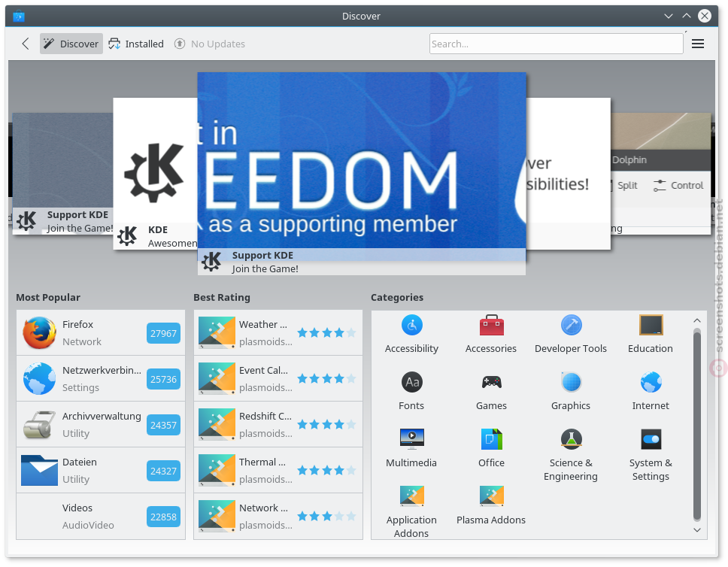Open the No Updates view

[x=209, y=44]
